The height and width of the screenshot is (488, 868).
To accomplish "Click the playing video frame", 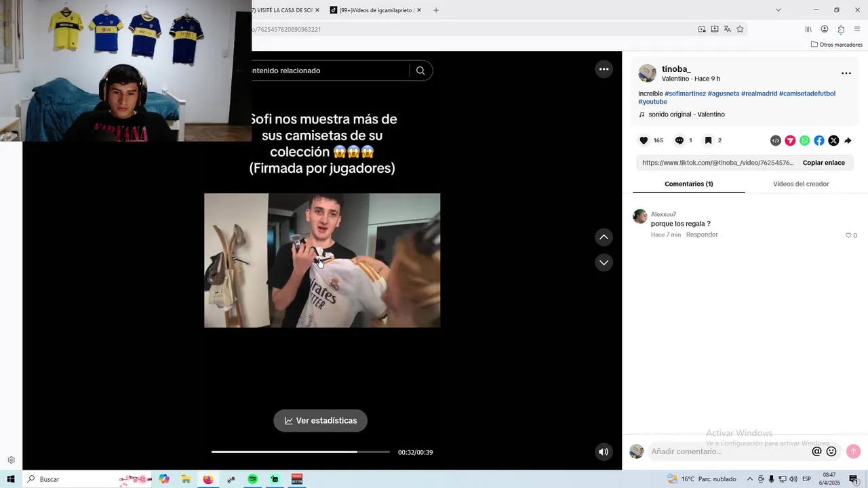I will (x=322, y=260).
